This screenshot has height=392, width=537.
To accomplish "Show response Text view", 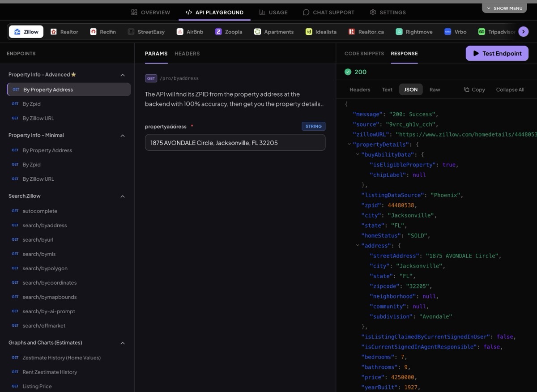I will pos(387,89).
